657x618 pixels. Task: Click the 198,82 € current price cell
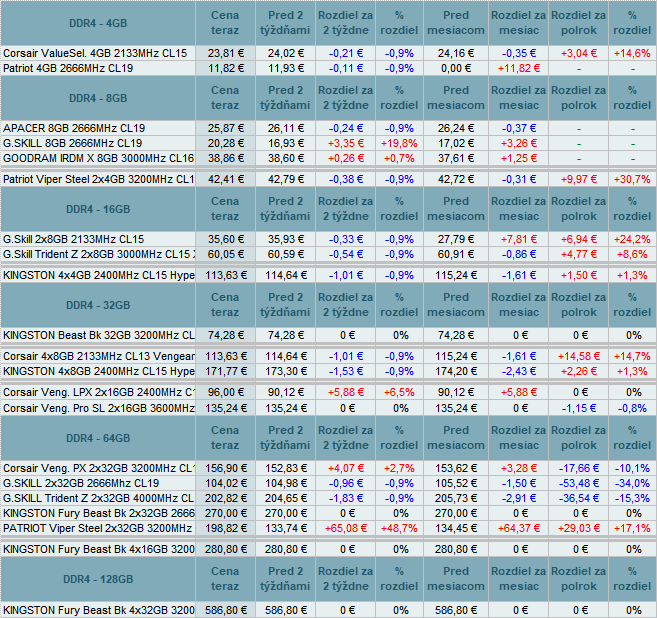226,528
